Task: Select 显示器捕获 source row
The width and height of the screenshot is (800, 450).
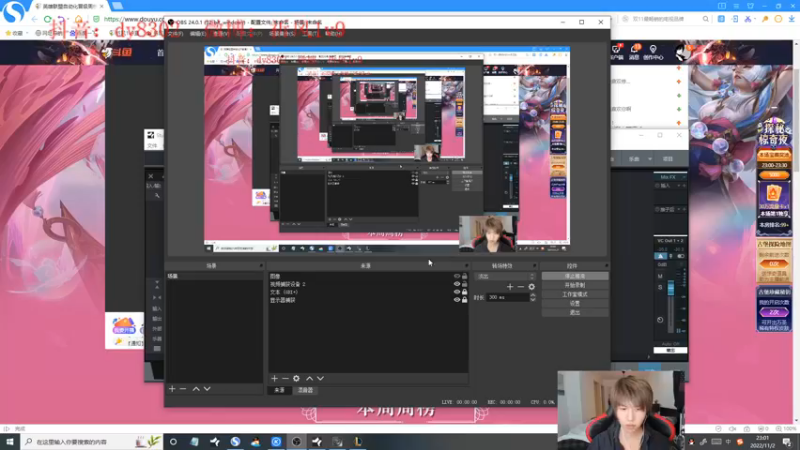Action: point(368,300)
